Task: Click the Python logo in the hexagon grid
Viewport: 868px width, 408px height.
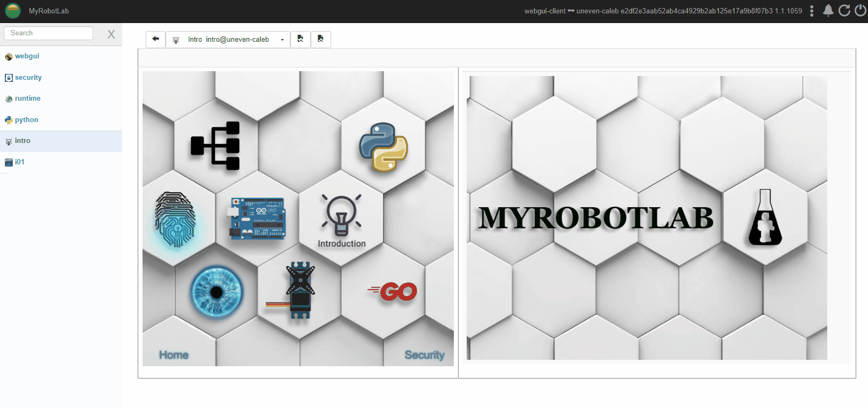Action: coord(383,147)
